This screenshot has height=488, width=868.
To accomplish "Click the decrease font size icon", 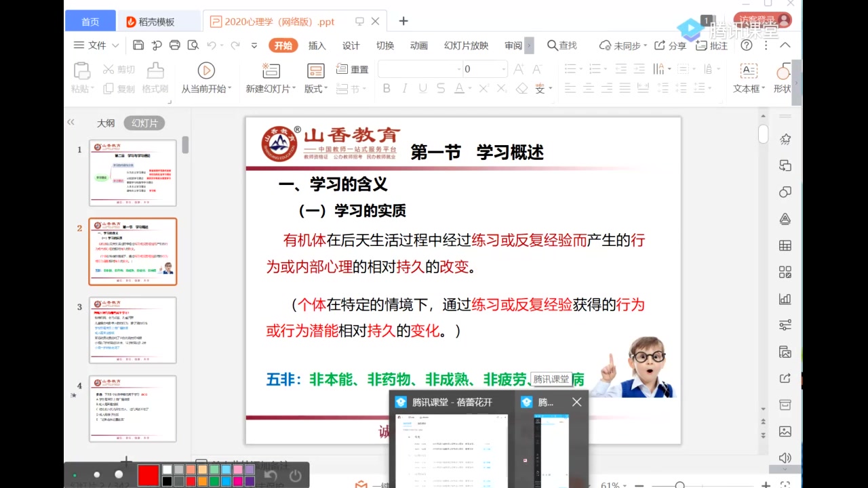I will [537, 69].
